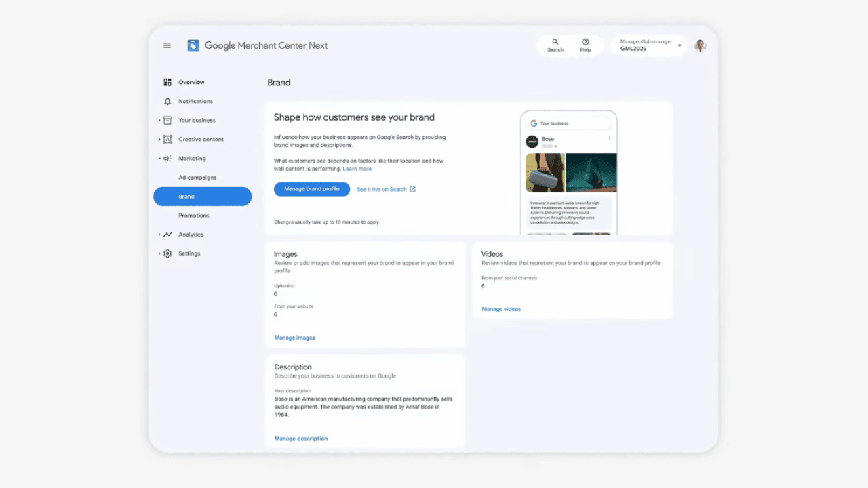Open the Manage description link
The height and width of the screenshot is (488, 868).
(300, 439)
